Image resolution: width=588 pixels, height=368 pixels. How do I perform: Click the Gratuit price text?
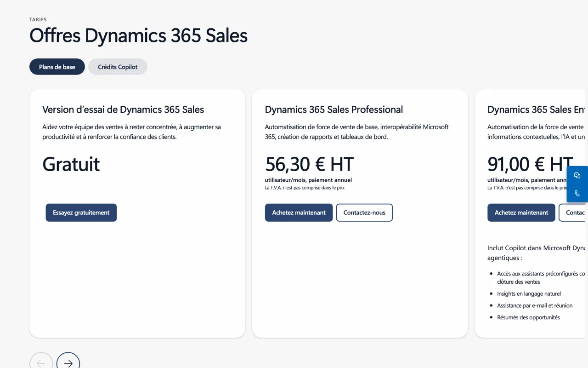pos(71,164)
